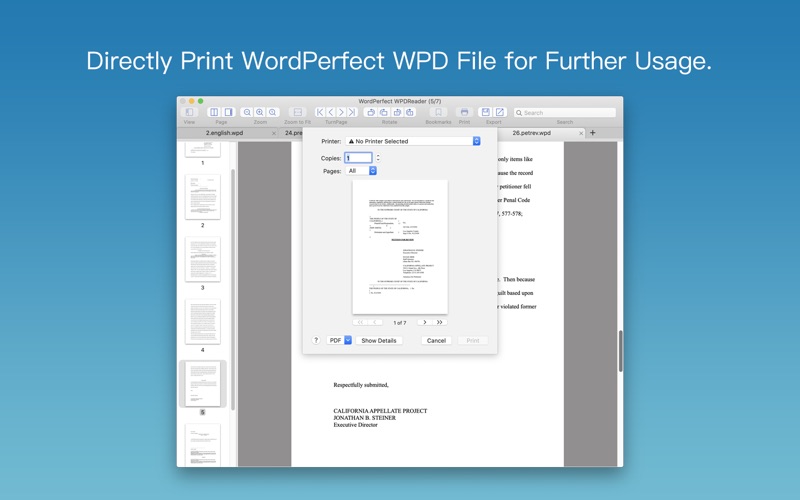
Task: Go to next preview page arrow
Action: click(x=424, y=322)
